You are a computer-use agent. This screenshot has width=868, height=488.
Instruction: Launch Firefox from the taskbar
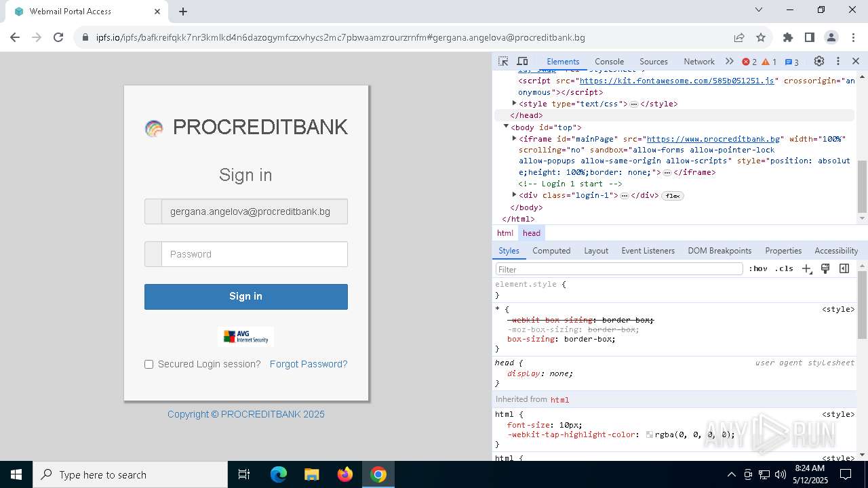pos(345,474)
